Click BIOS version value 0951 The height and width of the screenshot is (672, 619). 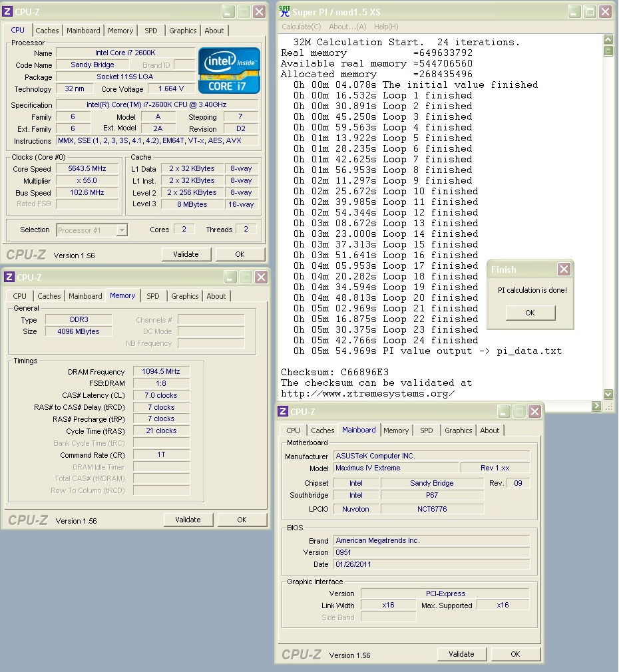(432, 552)
